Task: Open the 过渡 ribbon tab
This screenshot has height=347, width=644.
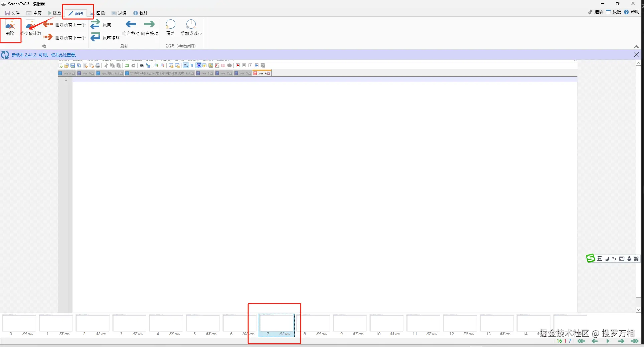Action: tap(119, 13)
